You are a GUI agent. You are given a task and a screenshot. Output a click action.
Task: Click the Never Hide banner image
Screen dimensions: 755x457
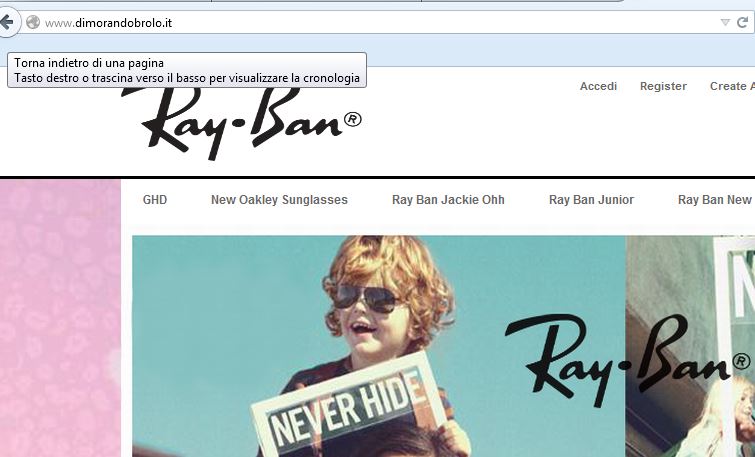[379, 346]
